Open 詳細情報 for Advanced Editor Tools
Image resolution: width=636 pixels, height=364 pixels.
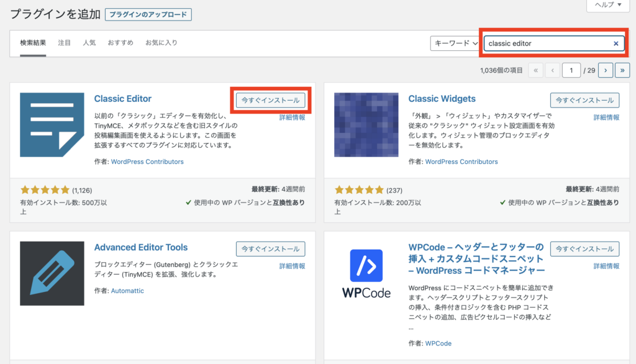[x=292, y=266]
